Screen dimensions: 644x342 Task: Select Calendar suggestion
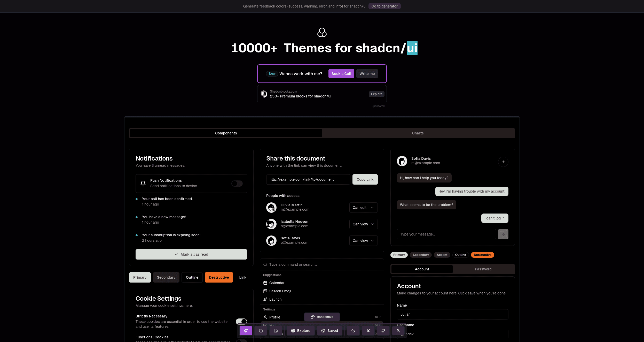coord(322,283)
